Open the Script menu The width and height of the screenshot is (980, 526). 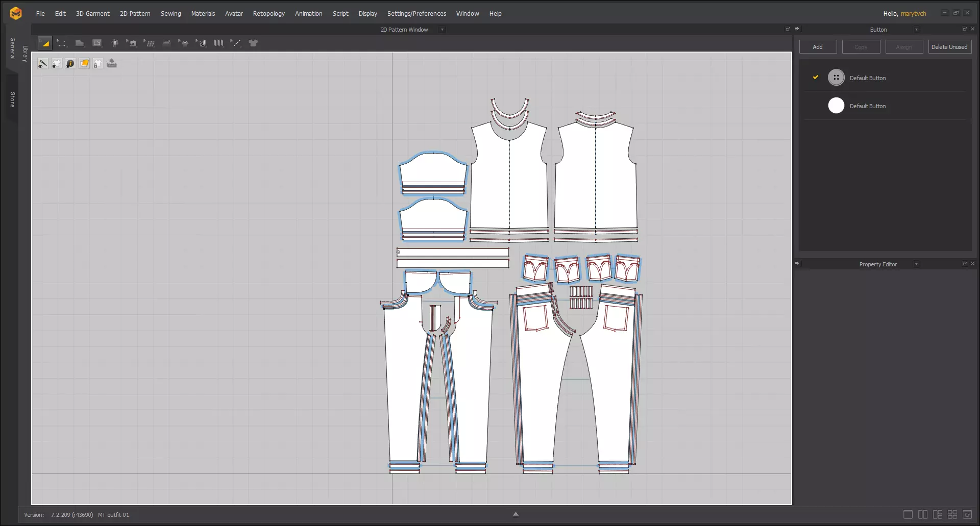coord(340,14)
